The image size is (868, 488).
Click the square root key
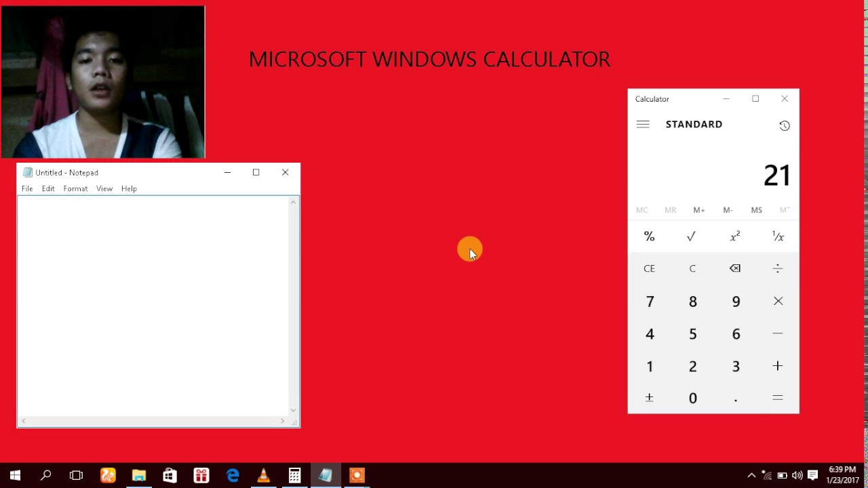point(692,237)
